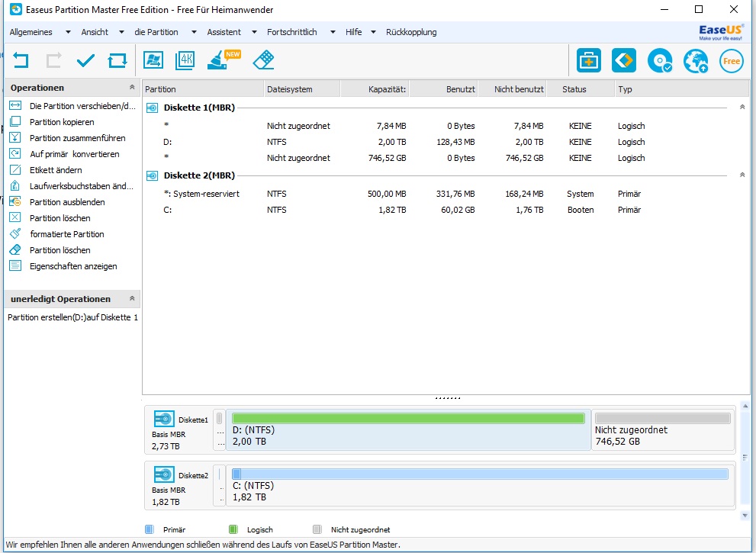Click Auf primär konvertieren operation
This screenshot has width=756, height=553.
pos(74,154)
